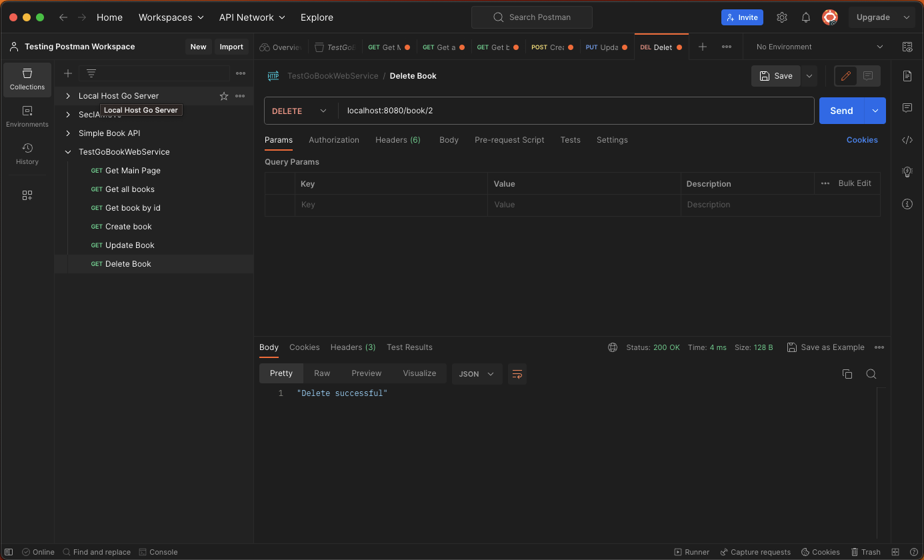Switch to the Headers (6) request tab
This screenshot has height=560, width=924.
tap(398, 140)
